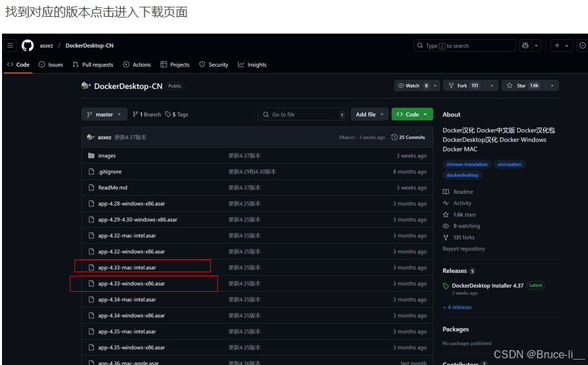Click the dockerdesktop topic tag
Screen dimensions: 588x365
[x=462, y=175]
